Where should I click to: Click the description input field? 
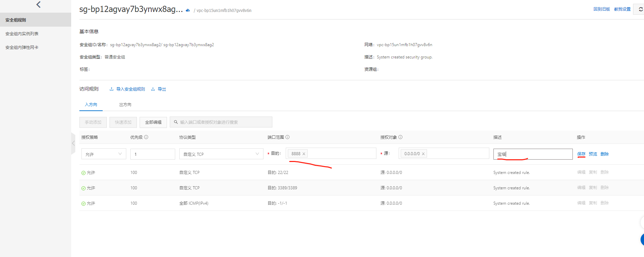click(x=533, y=154)
